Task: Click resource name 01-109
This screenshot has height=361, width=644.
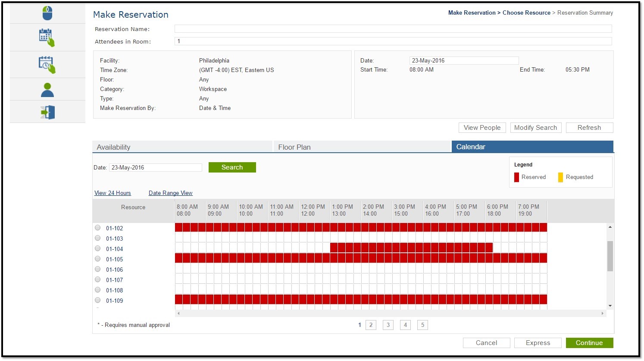Action: click(114, 301)
